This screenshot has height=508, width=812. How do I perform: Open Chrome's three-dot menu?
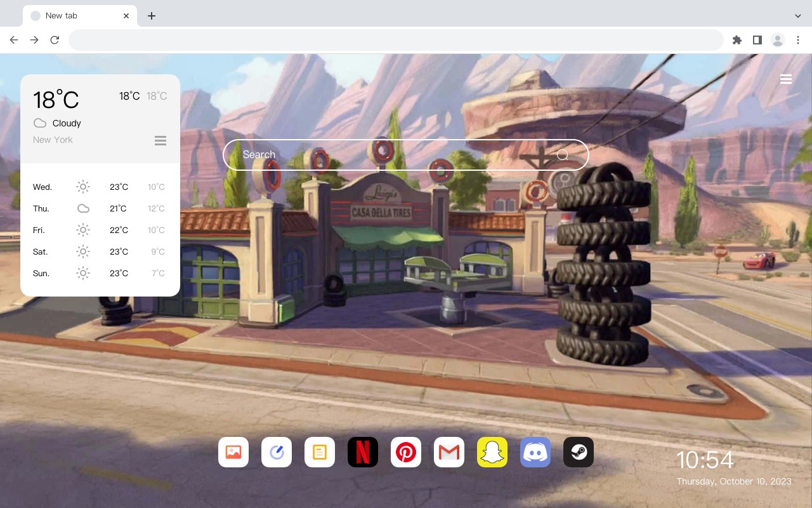pos(798,40)
